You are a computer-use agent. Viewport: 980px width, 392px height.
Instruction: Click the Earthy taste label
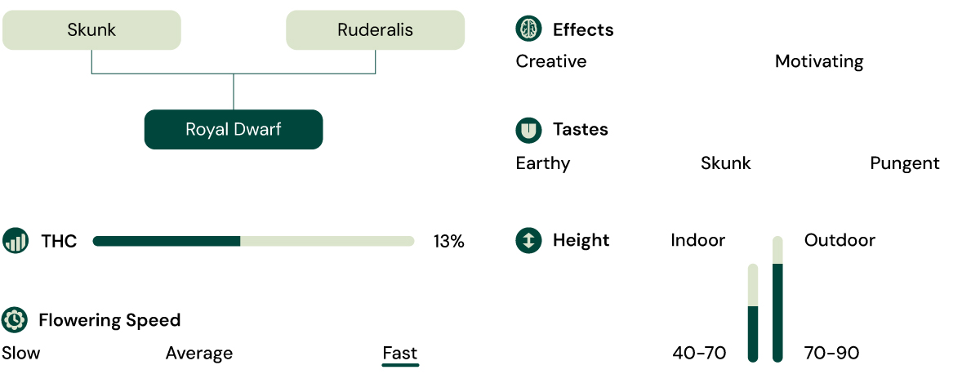[543, 163]
